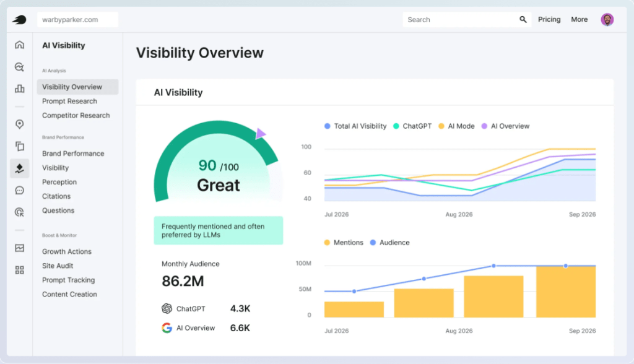
Task: Open Citations page
Action: pyautogui.click(x=56, y=196)
